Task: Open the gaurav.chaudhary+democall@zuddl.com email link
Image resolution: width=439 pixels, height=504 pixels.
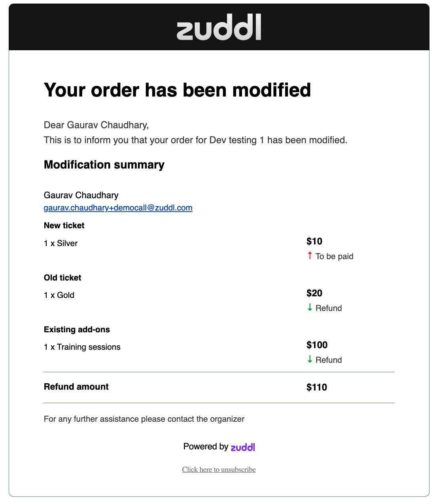Action: coord(118,208)
